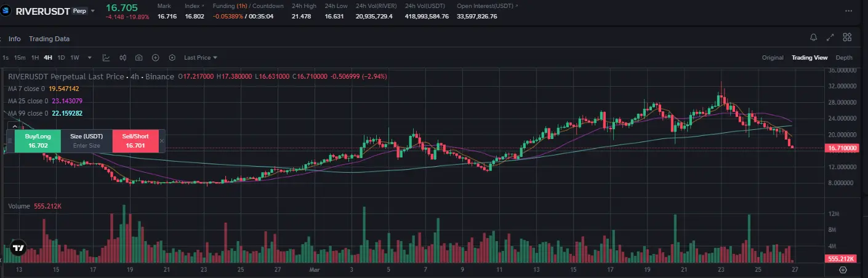Screen dimensions: 868x278
Task: Take a chart snapshot with camera icon
Action: click(139, 58)
